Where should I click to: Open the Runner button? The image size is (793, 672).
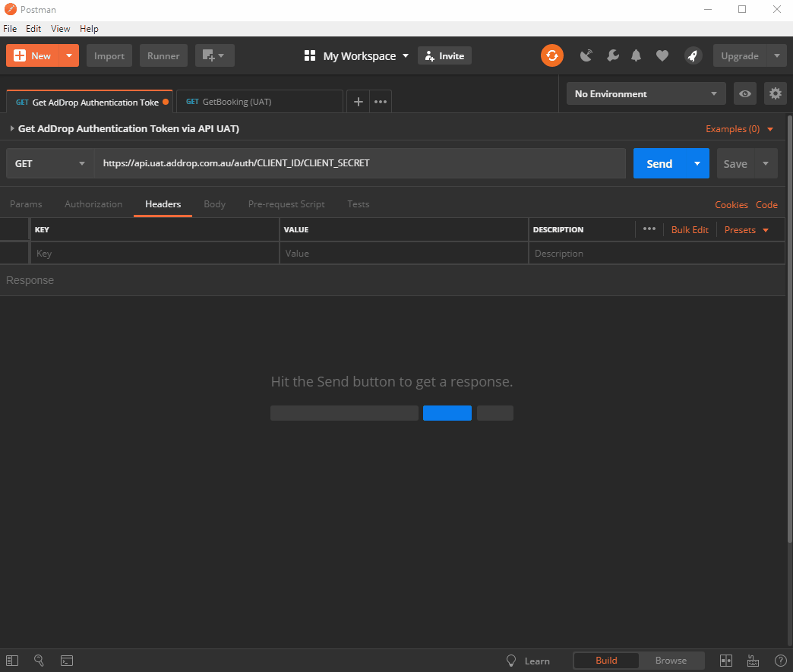[163, 55]
